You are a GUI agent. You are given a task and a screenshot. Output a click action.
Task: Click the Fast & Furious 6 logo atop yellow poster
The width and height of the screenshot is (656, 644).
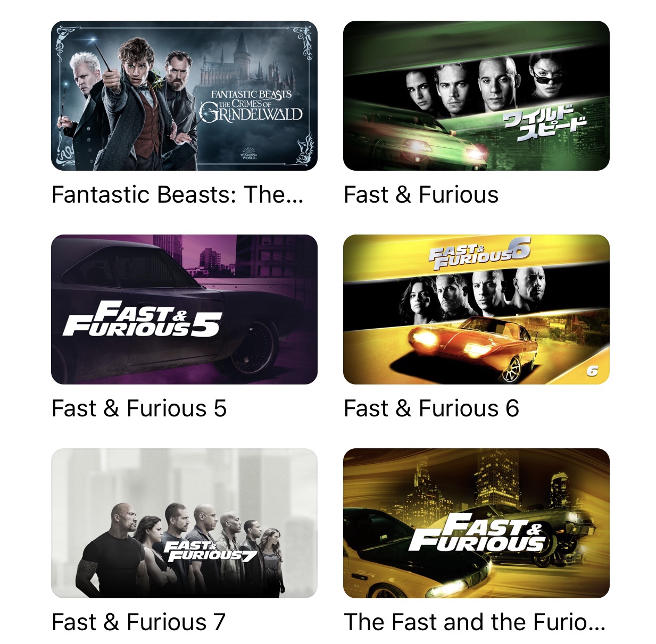coord(479,253)
